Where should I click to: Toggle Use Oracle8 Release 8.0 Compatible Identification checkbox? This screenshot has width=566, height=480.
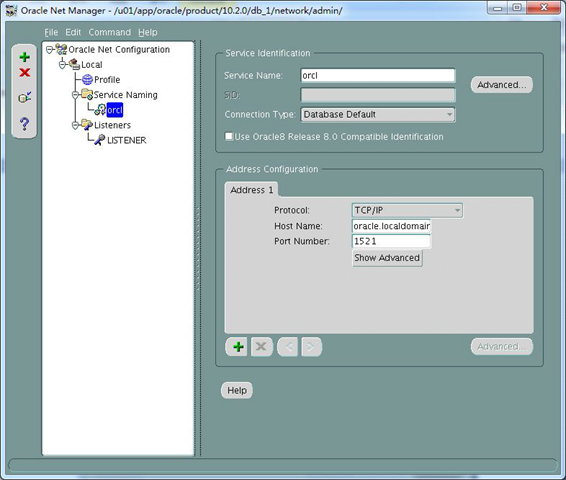(229, 136)
